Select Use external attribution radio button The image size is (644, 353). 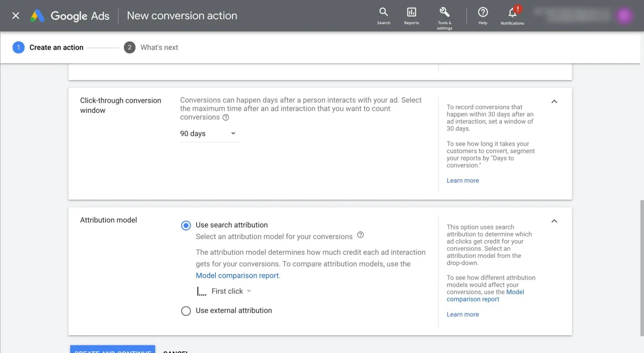click(x=186, y=311)
